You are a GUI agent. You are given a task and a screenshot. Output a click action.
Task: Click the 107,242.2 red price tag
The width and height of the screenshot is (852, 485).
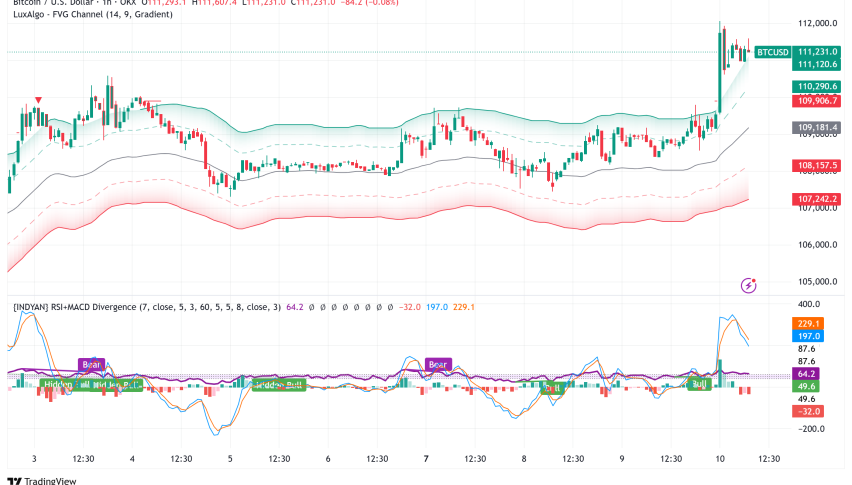(x=817, y=199)
